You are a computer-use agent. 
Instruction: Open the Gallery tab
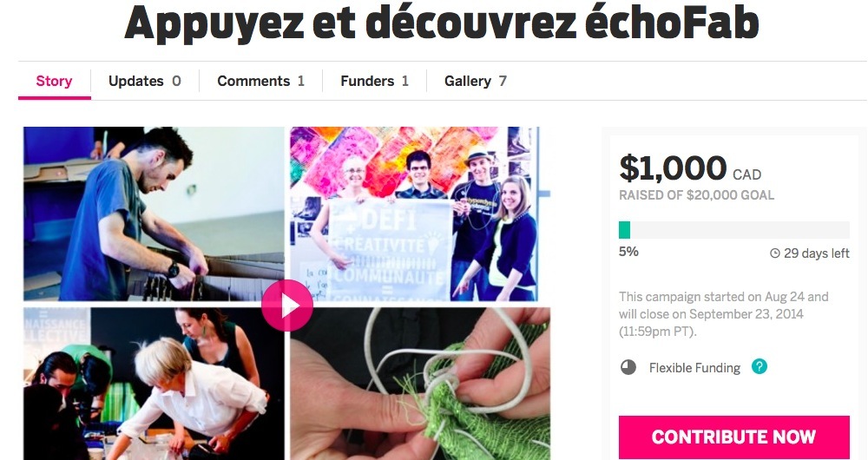click(476, 82)
